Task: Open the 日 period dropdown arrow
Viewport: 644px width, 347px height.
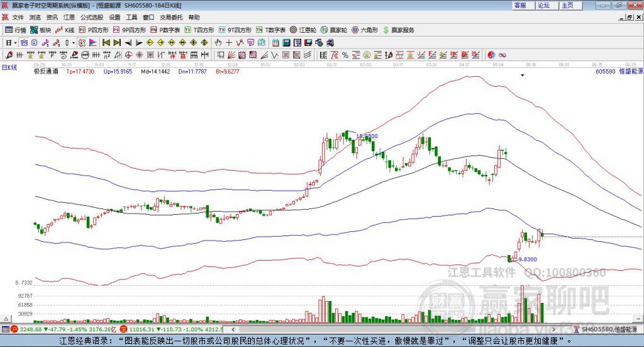Action: click(15, 43)
